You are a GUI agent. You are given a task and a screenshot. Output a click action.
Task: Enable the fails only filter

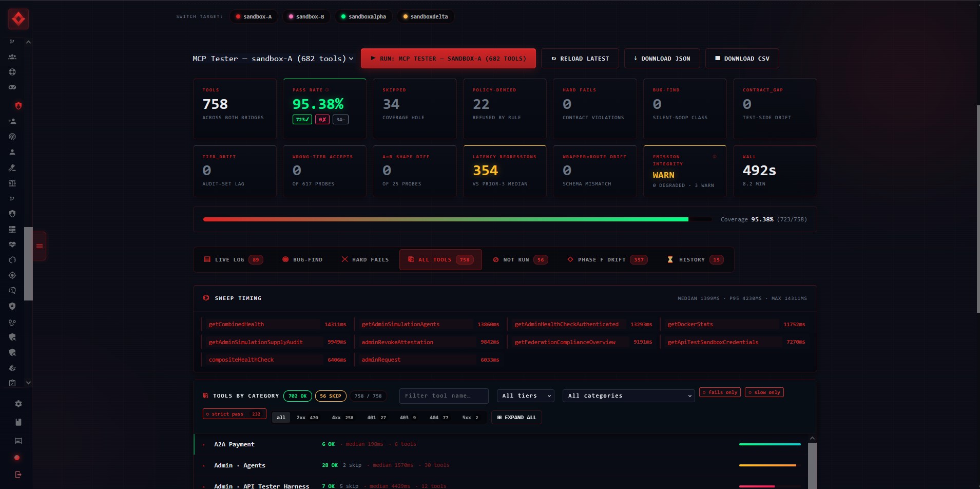coord(720,392)
